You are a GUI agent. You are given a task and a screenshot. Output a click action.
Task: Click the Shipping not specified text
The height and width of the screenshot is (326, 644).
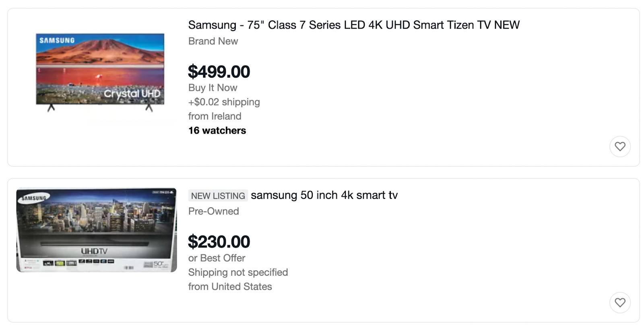(238, 272)
